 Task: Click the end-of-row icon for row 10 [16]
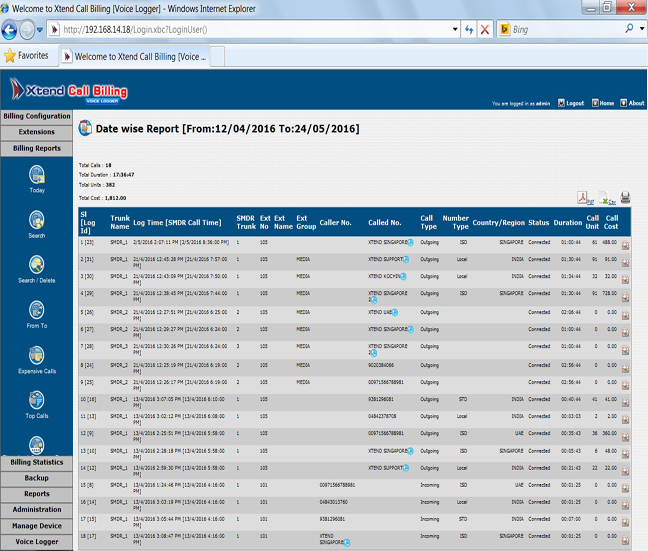click(x=625, y=402)
